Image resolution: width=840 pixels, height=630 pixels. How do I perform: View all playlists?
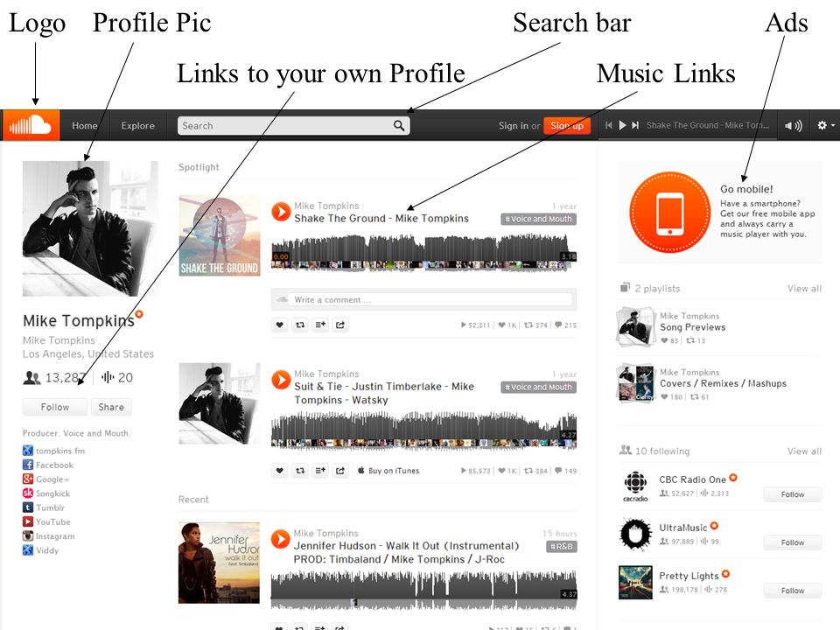pos(804,288)
